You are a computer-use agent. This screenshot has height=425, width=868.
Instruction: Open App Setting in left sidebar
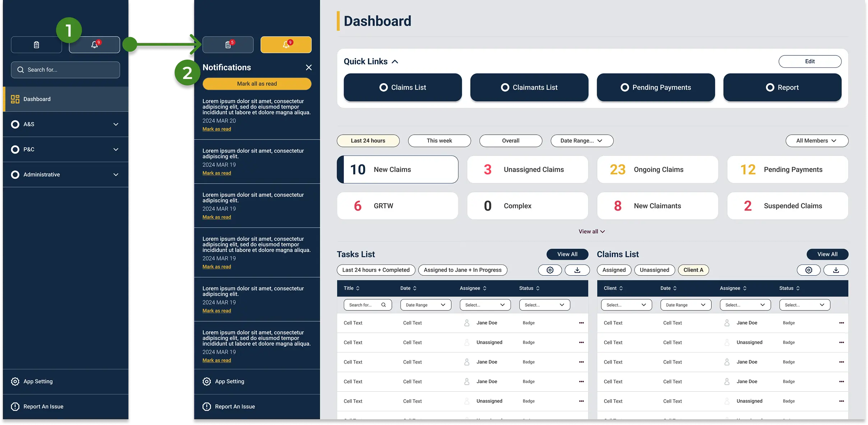(38, 381)
